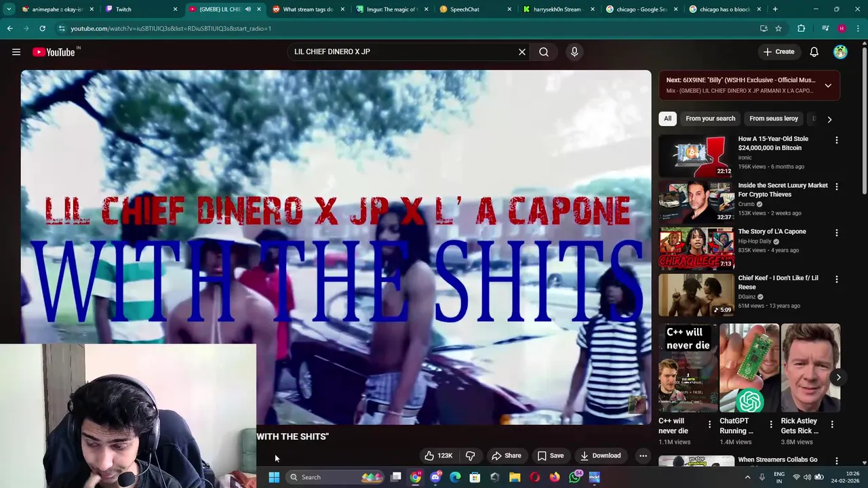Open File Explorer from the taskbar
Image resolution: width=868 pixels, height=488 pixels.
coord(515,477)
